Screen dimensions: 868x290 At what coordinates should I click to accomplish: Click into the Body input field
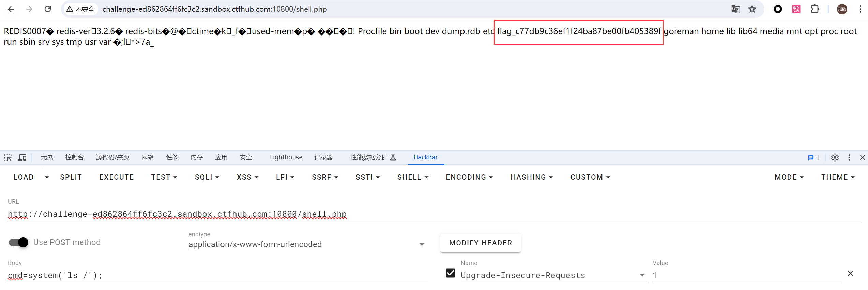click(x=217, y=275)
